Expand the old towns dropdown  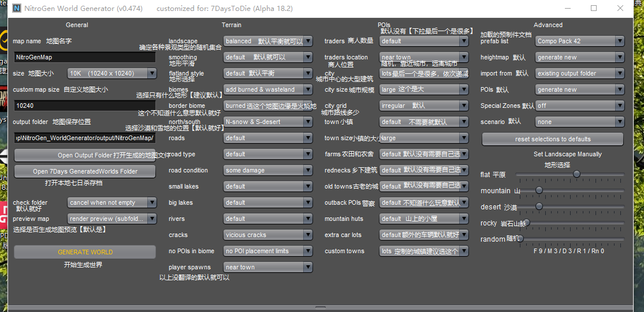point(425,186)
